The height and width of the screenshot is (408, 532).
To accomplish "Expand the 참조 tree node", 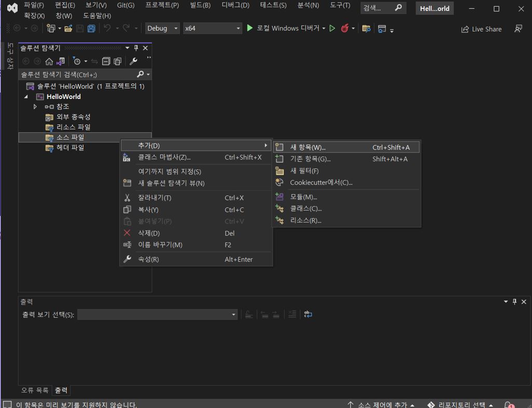I will (x=35, y=106).
